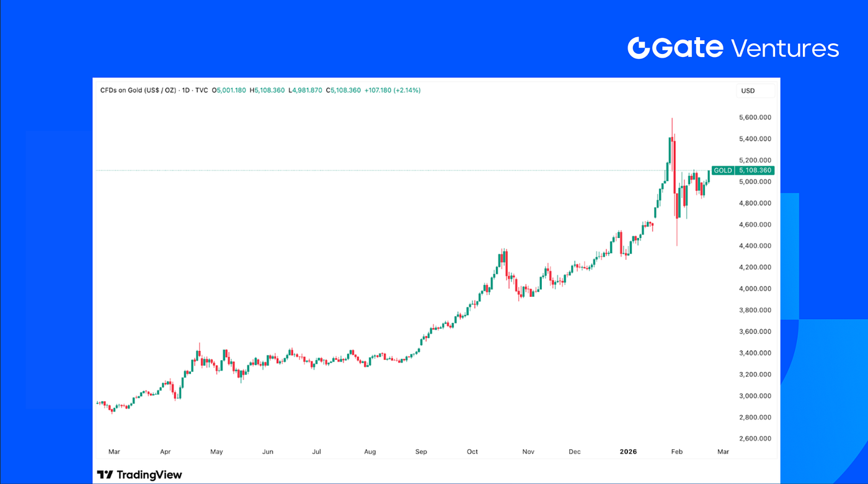The height and width of the screenshot is (484, 868).
Task: Click the 2026 year marker on time axis
Action: click(630, 452)
